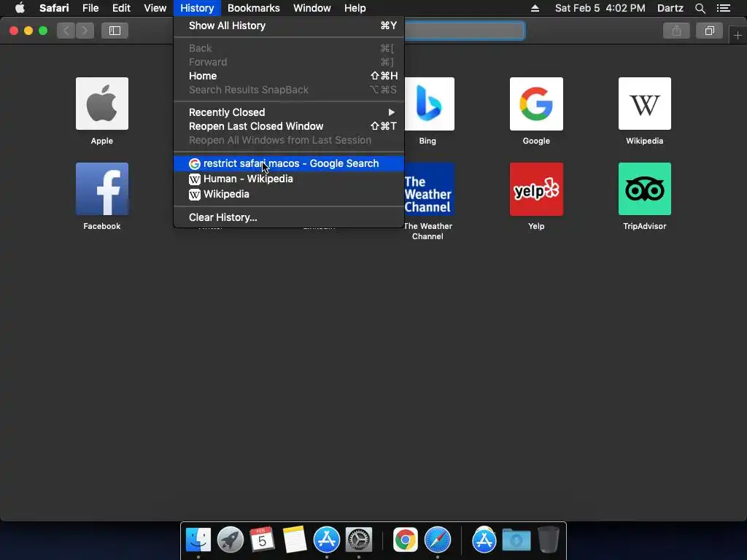Open the Downloads folder in the Dock

(x=516, y=540)
